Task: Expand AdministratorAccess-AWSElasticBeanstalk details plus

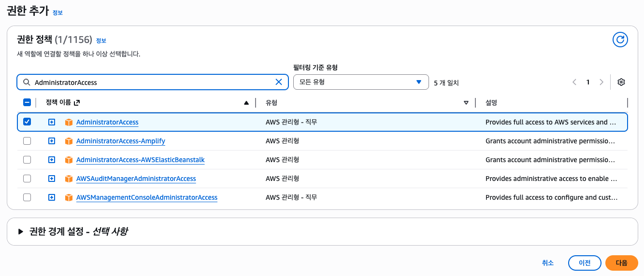Action: pos(52,160)
